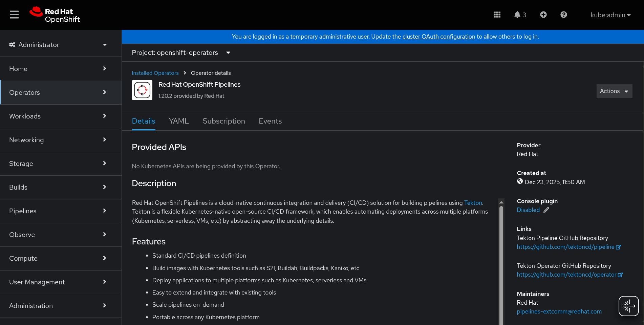
Task: Click the 'Scale pipelines on-demand' feature bullet
Action: point(188,305)
